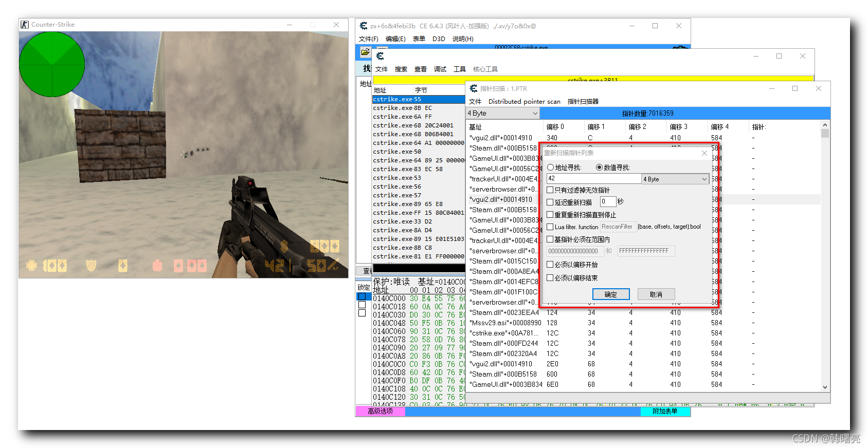The image size is (868, 448).
Task: Select highlighted cstrike.exe-55 disassembly row
Action: pos(419,99)
